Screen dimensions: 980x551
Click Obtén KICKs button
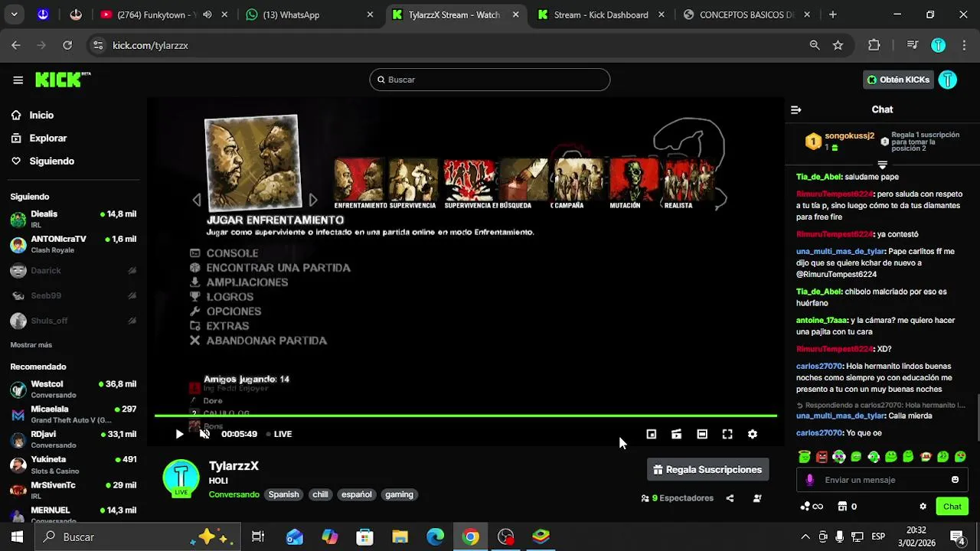pyautogui.click(x=898, y=80)
